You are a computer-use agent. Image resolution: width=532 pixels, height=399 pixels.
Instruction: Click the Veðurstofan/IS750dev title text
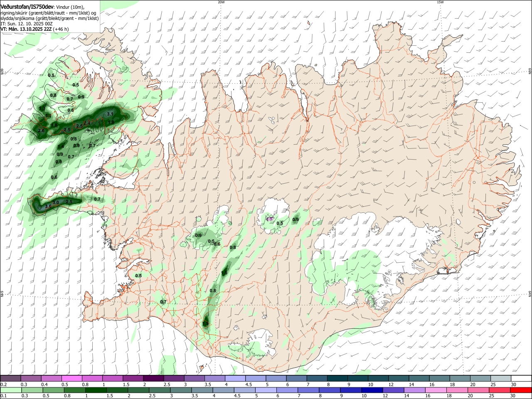point(27,7)
